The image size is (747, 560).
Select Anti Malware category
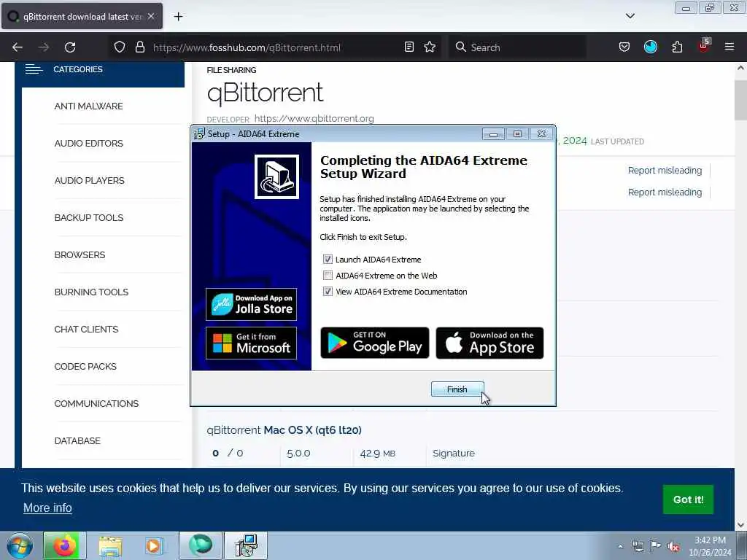(88, 106)
